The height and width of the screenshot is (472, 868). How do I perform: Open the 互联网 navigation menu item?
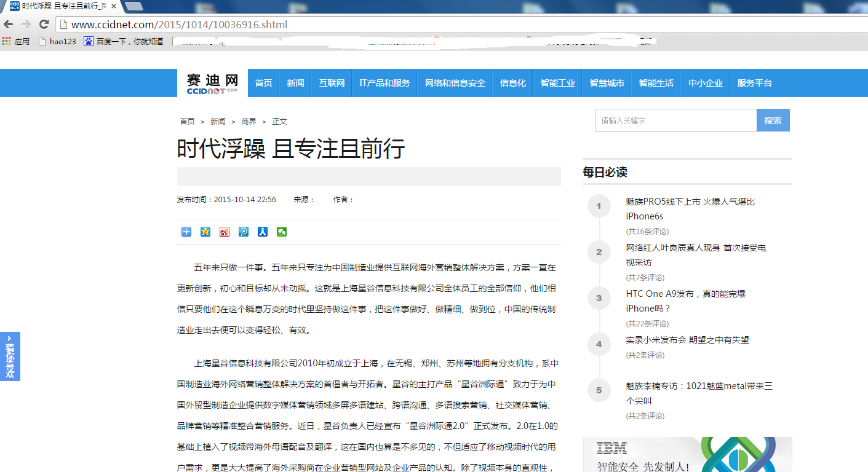(332, 83)
